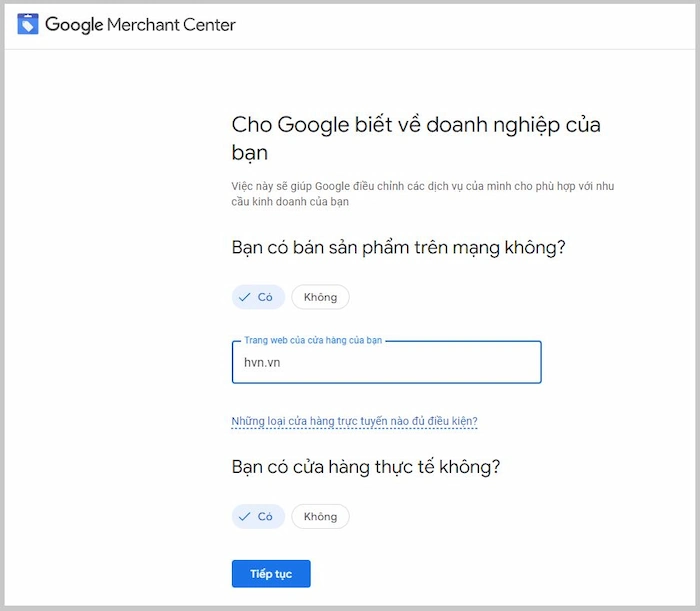Click the 'Google' wordmark in the header

point(74,24)
